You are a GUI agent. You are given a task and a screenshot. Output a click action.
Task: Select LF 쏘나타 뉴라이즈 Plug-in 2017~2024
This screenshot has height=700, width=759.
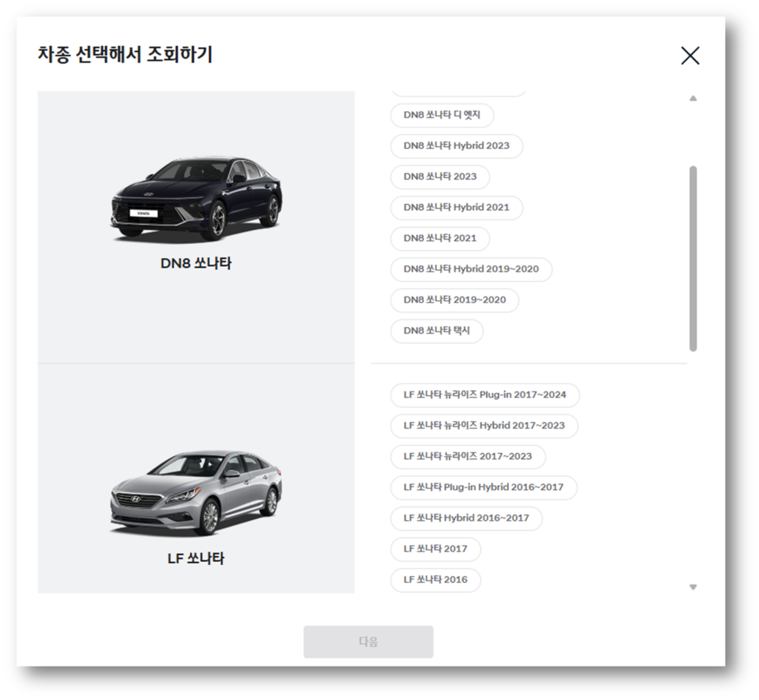485,395
